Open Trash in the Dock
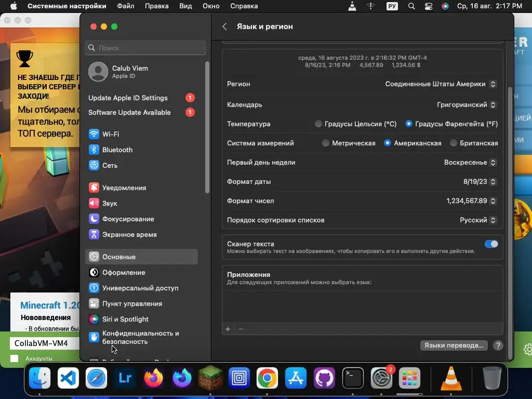The height and width of the screenshot is (399, 532). (x=492, y=378)
